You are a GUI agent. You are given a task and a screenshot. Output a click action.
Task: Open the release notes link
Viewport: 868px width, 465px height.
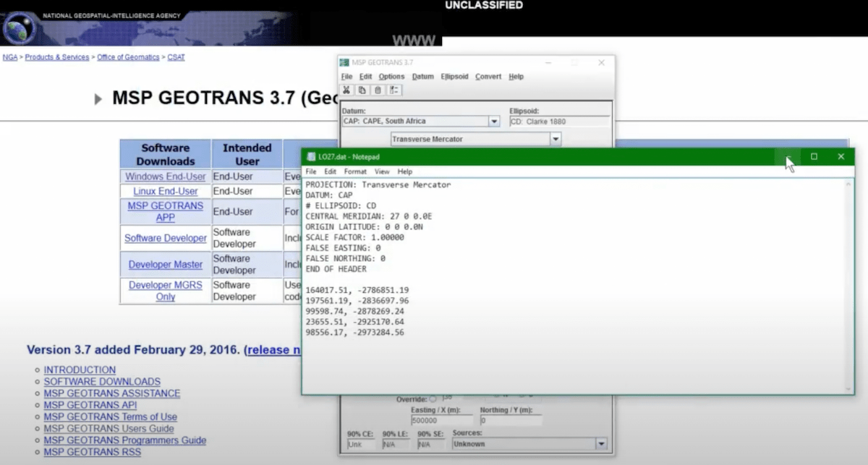pos(274,350)
